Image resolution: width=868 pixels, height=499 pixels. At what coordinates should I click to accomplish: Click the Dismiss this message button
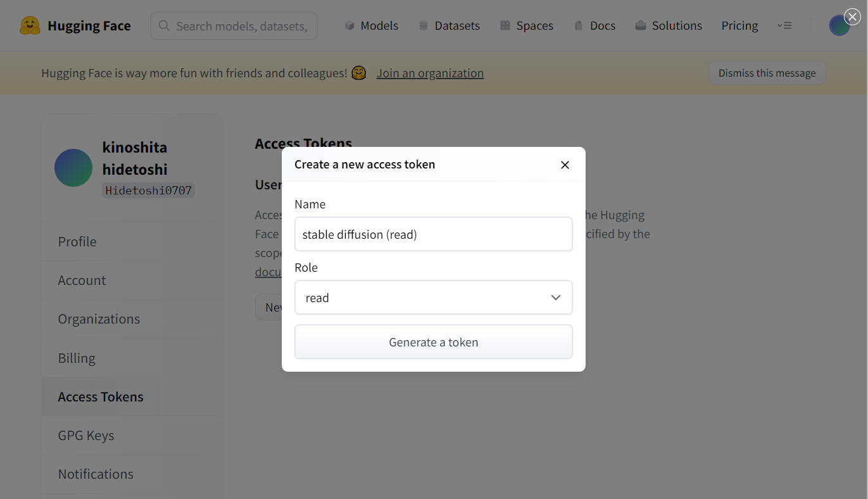767,73
